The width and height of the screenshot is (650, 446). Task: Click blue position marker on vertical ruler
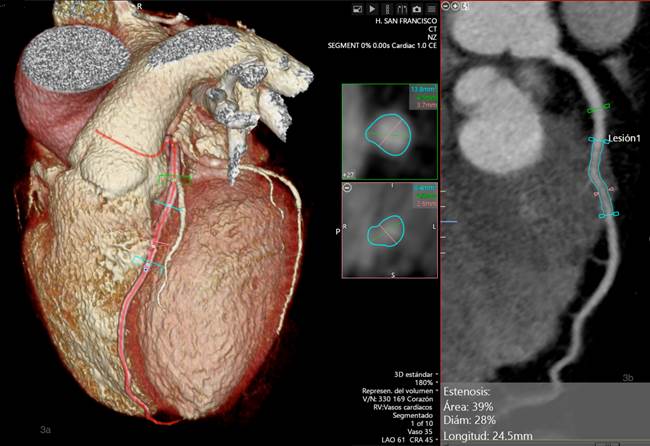[447, 220]
